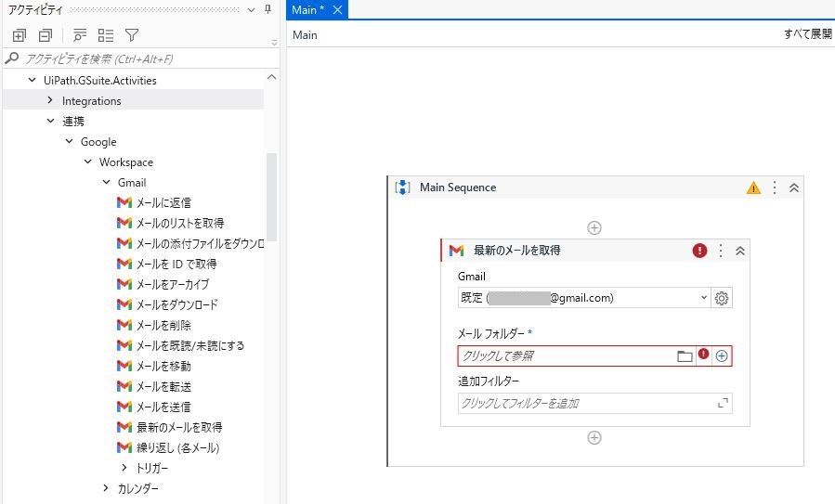
Task: Select the メールを既読/未読にする activity
Action: click(x=180, y=345)
